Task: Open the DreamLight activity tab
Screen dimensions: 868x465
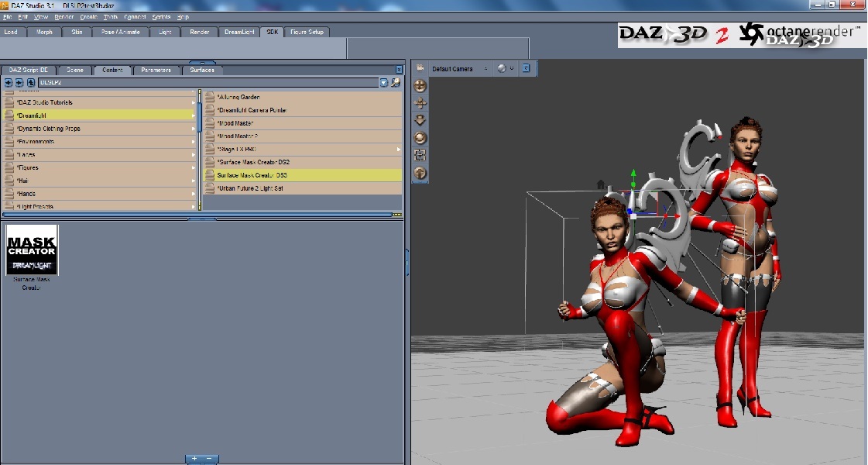Action: tap(239, 32)
